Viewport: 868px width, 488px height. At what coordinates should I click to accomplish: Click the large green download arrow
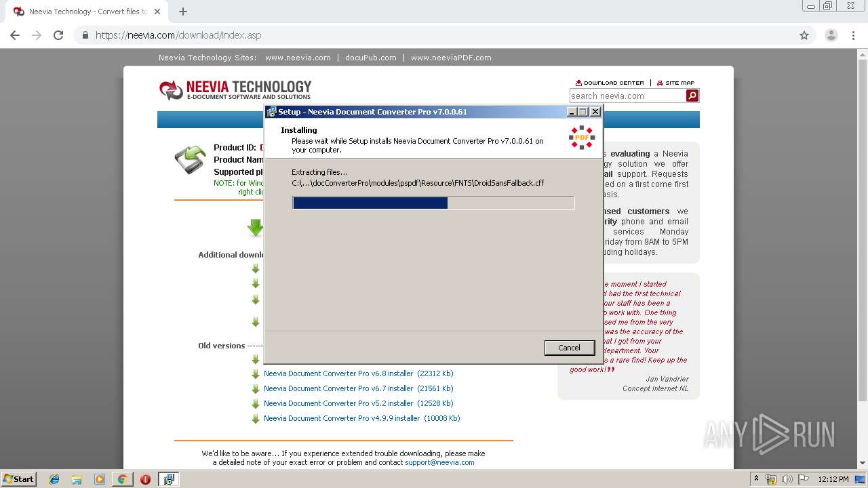tap(256, 228)
